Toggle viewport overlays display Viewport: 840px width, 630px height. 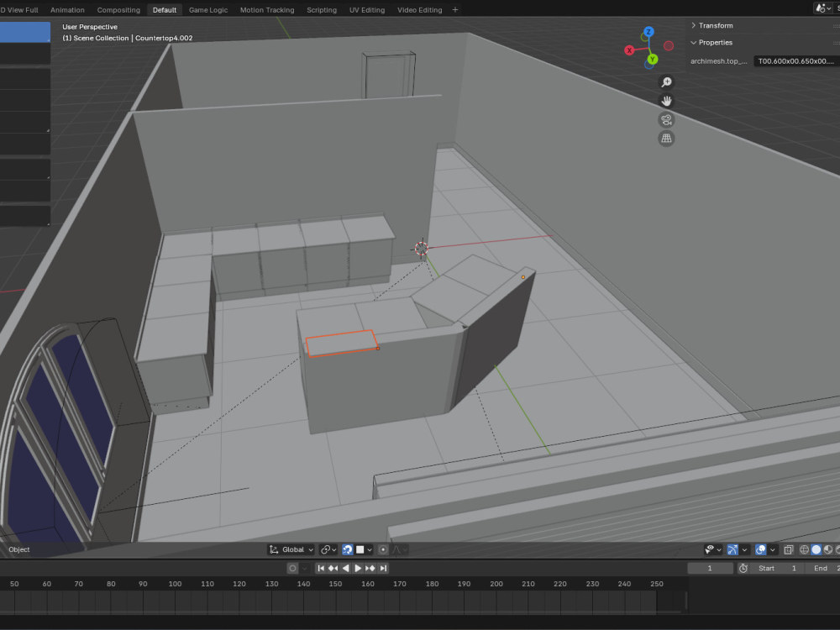761,549
